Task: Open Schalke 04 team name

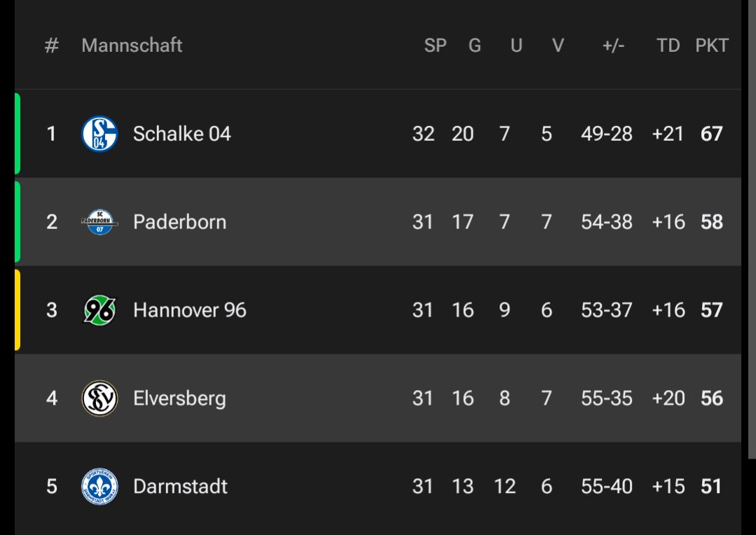Action: 181,134
